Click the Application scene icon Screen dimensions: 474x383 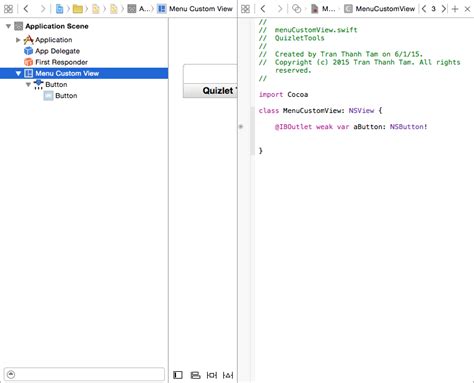tap(19, 26)
